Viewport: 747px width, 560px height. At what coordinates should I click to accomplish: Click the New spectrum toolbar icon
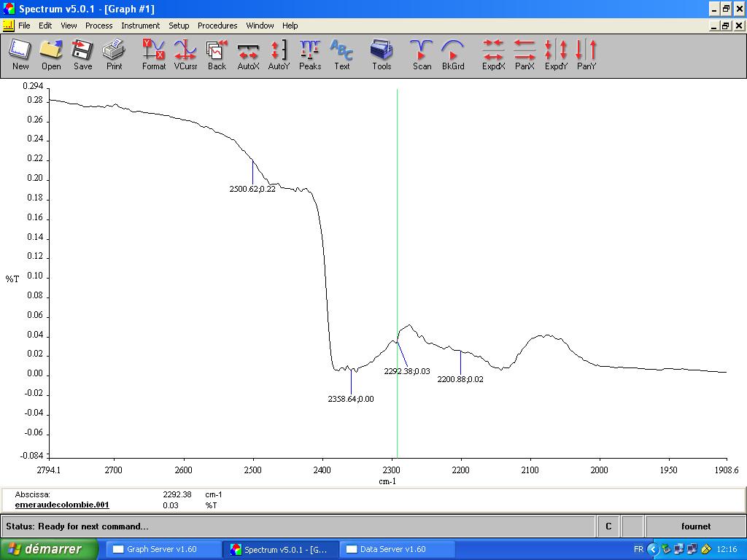20,55
